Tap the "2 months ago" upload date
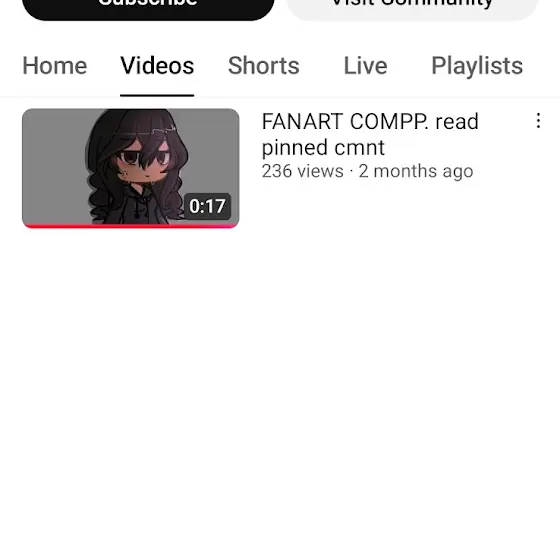560x560 pixels. tap(416, 171)
